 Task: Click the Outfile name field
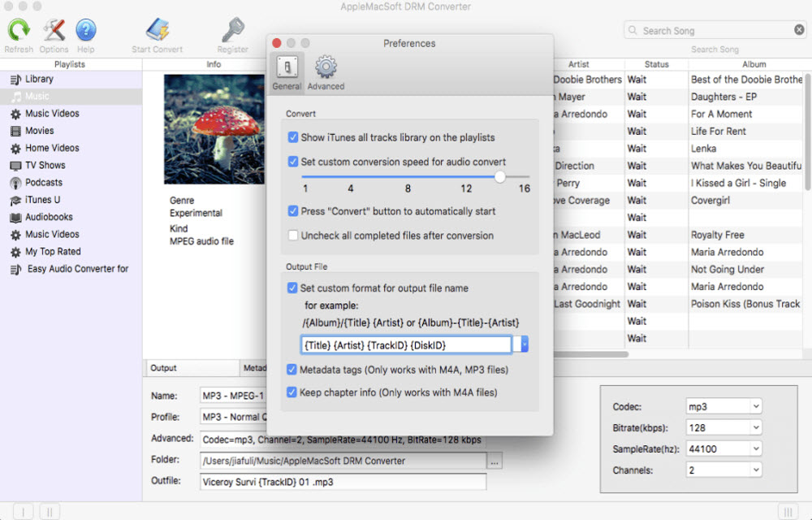pos(343,482)
